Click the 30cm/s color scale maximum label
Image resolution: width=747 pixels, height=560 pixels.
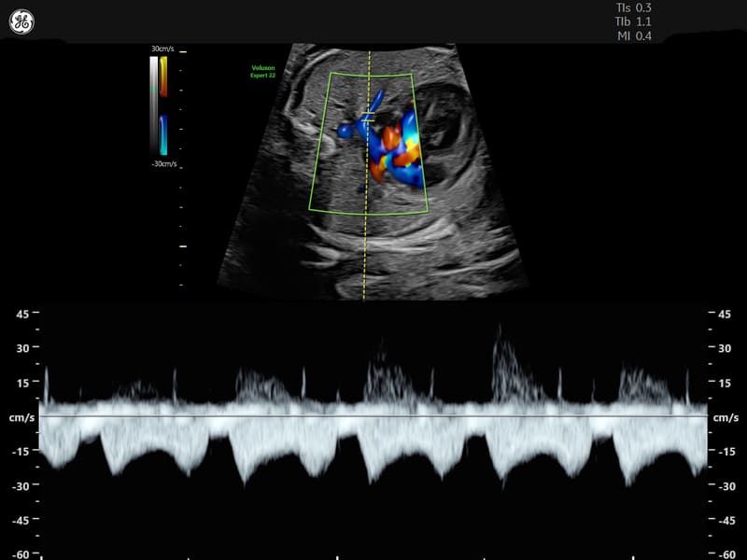click(x=162, y=49)
